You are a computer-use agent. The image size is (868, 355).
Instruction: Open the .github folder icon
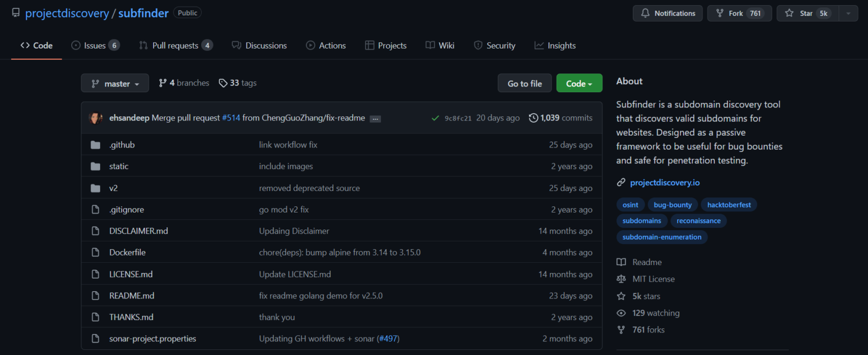(95, 144)
